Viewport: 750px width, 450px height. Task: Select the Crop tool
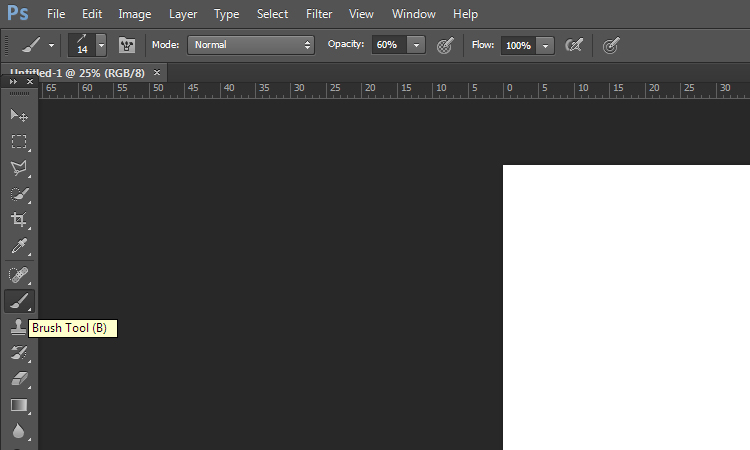(19, 220)
